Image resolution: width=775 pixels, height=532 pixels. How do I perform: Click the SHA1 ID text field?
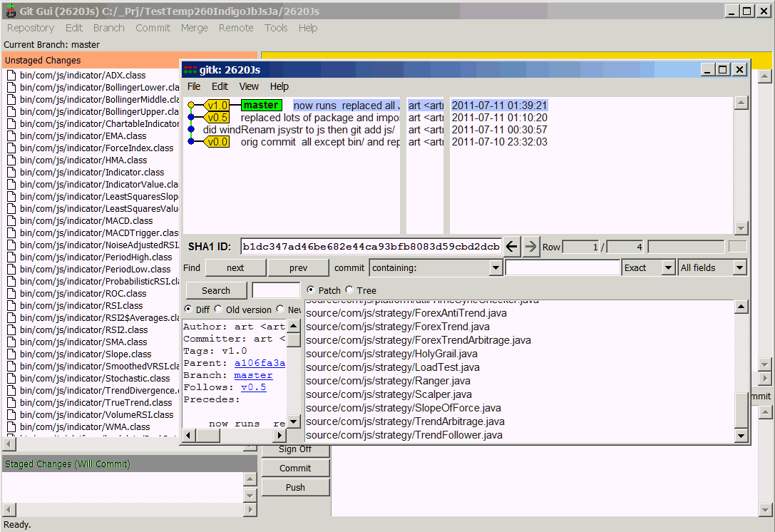click(371, 246)
